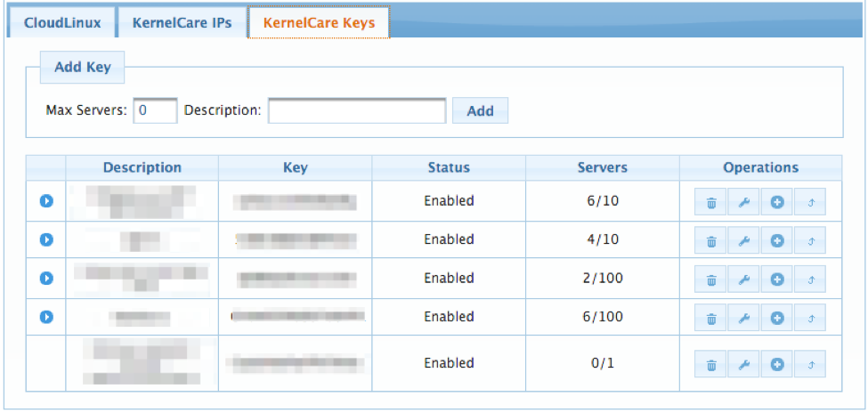Click plus icon in the 6/10 servers row

777,201
